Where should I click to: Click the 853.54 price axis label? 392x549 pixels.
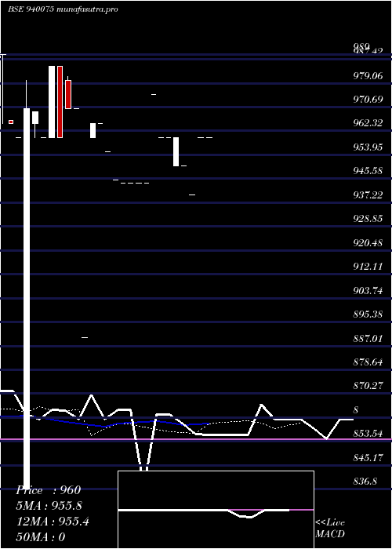click(x=368, y=434)
